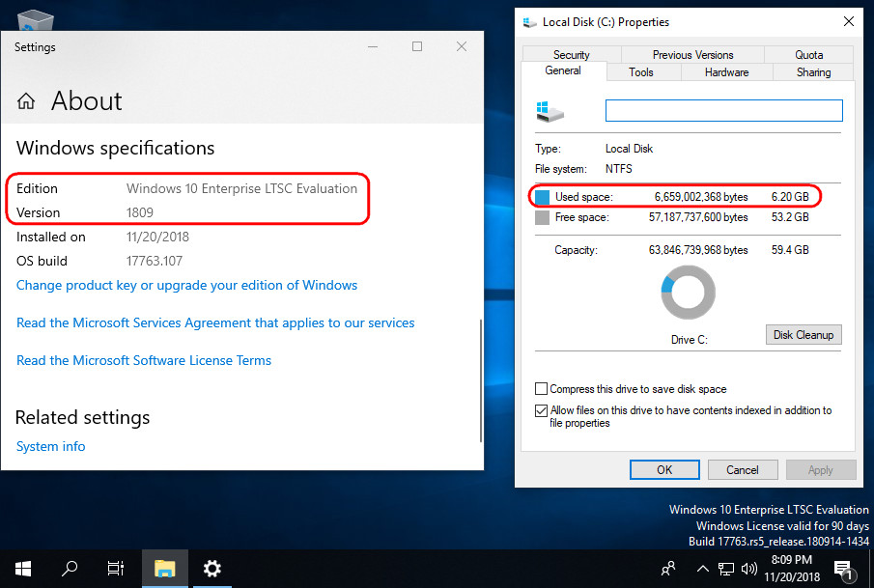Open File Explorer from the taskbar
874x588 pixels.
point(164,568)
